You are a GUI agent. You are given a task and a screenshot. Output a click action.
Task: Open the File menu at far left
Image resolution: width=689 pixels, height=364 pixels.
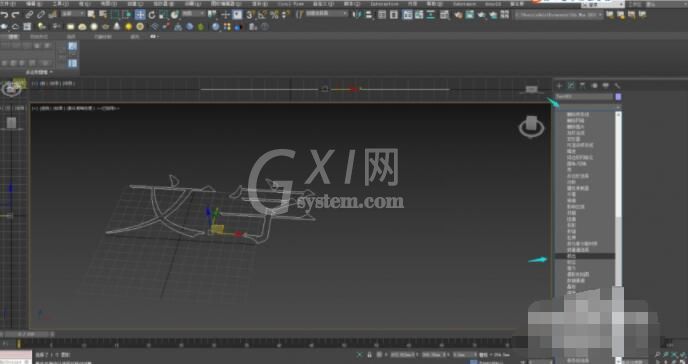8,4
